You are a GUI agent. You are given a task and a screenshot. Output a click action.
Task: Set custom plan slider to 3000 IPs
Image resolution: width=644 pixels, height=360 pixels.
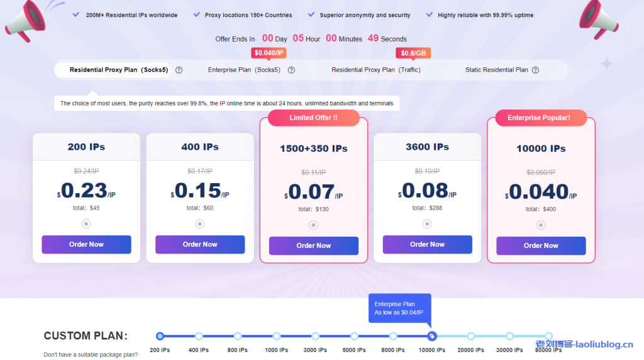(316, 336)
